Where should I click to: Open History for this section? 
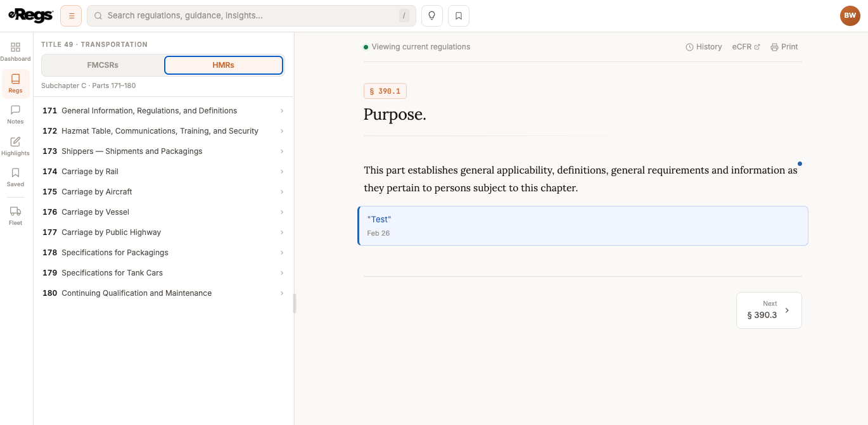point(704,47)
